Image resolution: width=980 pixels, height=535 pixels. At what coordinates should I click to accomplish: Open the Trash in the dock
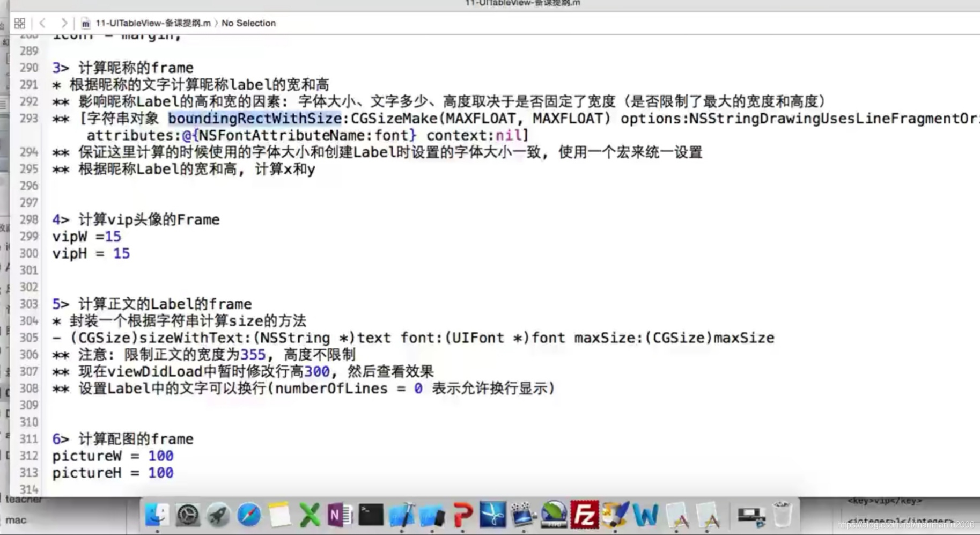pyautogui.click(x=782, y=515)
